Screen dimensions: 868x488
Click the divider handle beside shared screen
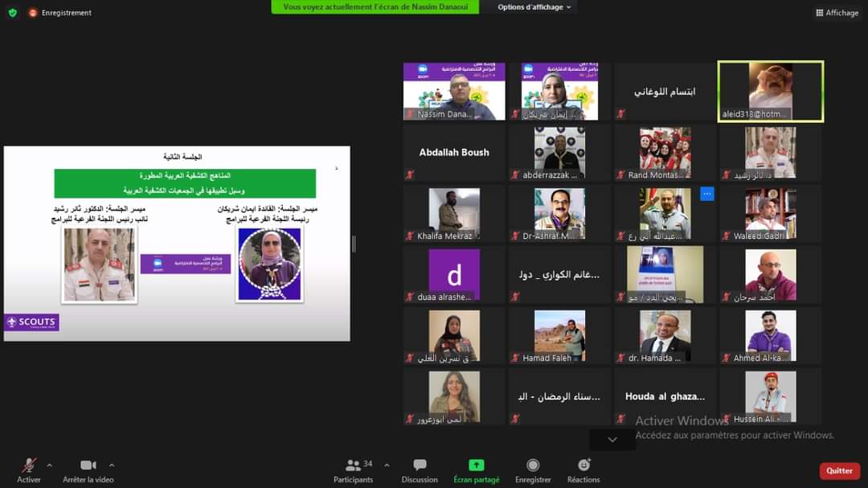point(354,244)
